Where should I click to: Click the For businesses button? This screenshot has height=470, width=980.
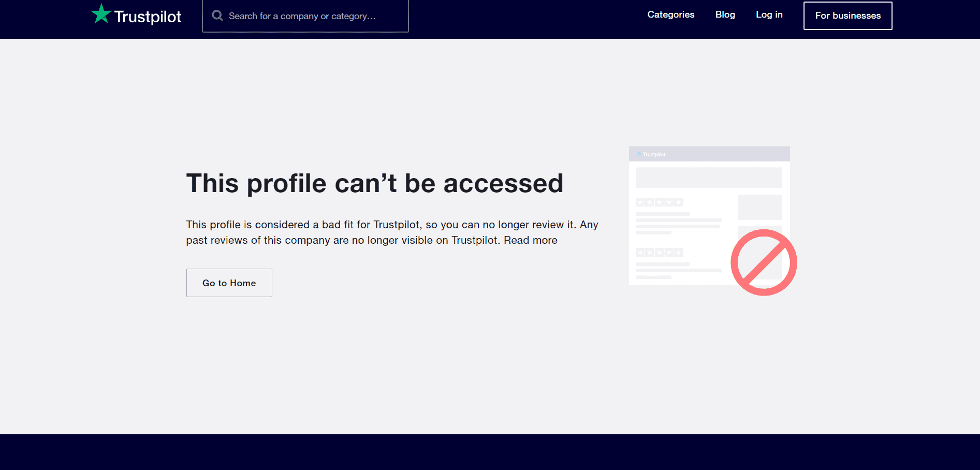(848, 16)
